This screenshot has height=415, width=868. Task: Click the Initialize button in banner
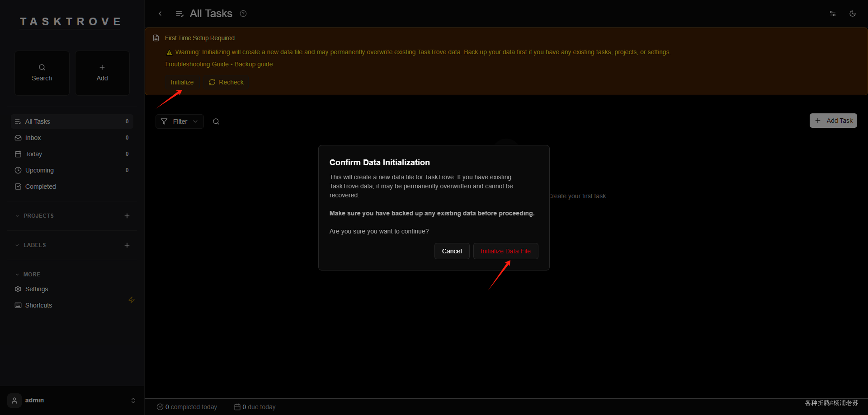click(x=182, y=82)
